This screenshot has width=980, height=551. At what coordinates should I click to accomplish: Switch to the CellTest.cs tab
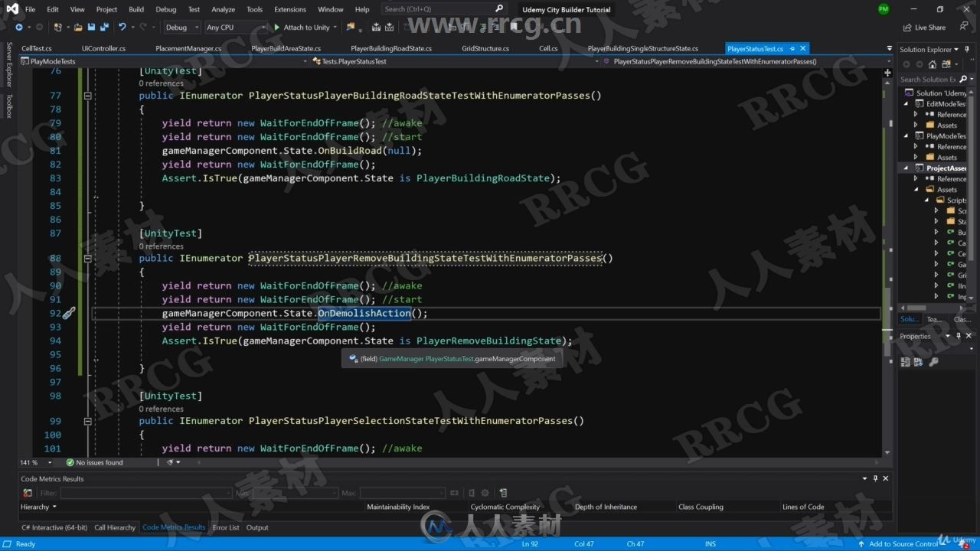(x=37, y=48)
